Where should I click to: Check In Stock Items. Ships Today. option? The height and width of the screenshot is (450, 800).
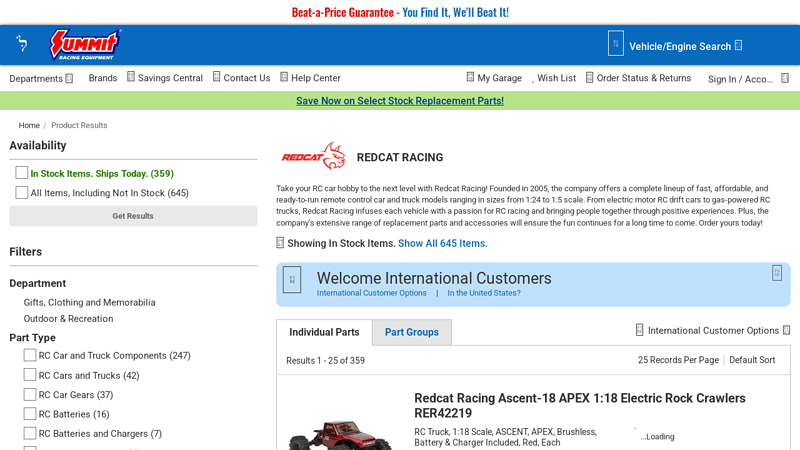(x=21, y=173)
